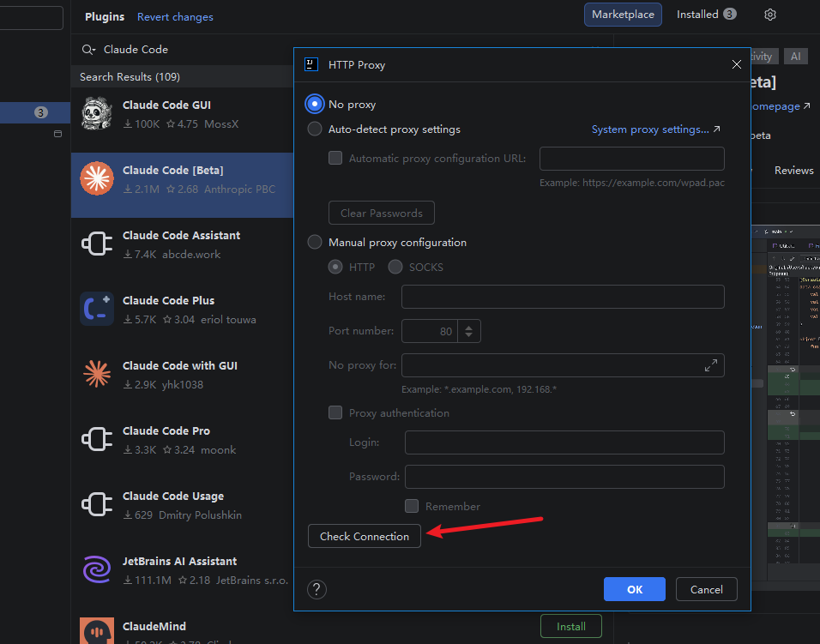Click the Clear Passwords button
This screenshot has width=820, height=644.
click(x=381, y=213)
